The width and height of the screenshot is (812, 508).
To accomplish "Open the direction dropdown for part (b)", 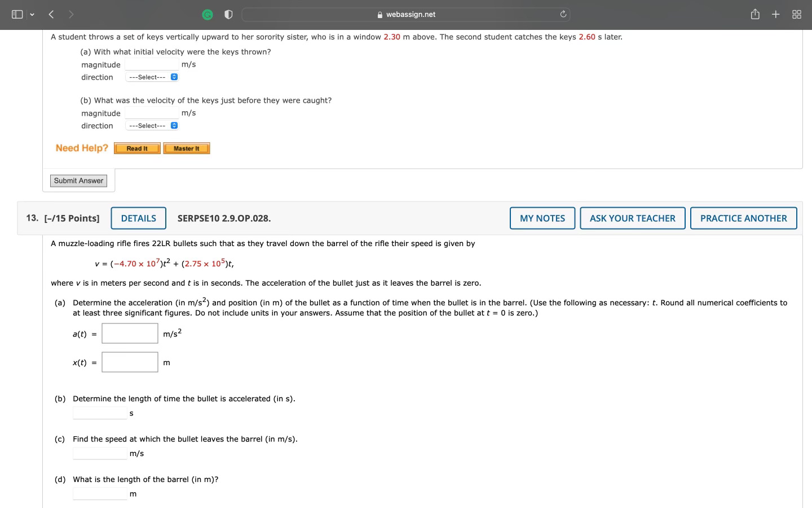I will point(151,125).
